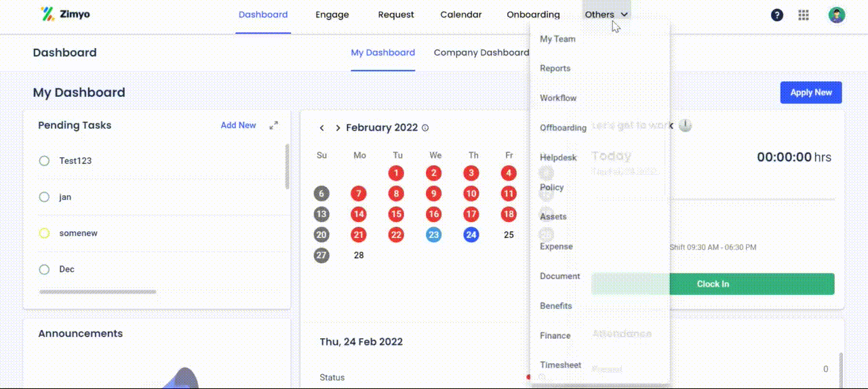Mark Test123 task as complete
The width and height of the screenshot is (868, 389).
coord(44,161)
